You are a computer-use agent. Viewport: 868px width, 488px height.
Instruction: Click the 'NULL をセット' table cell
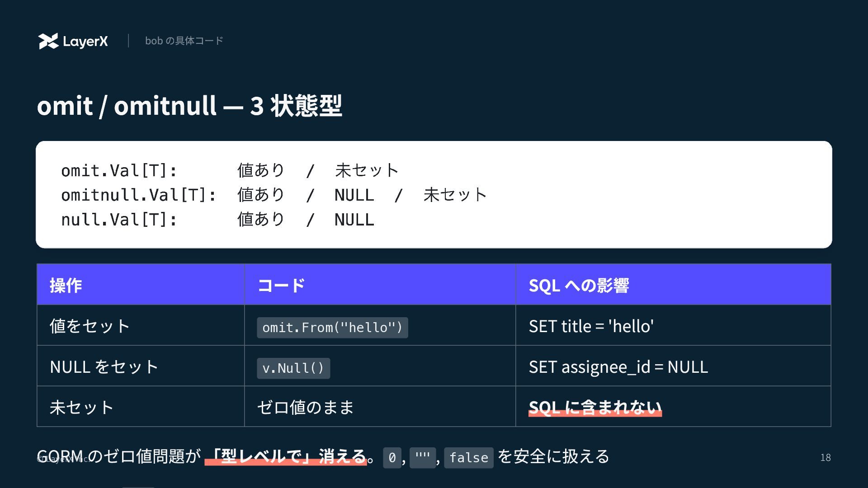(104, 366)
